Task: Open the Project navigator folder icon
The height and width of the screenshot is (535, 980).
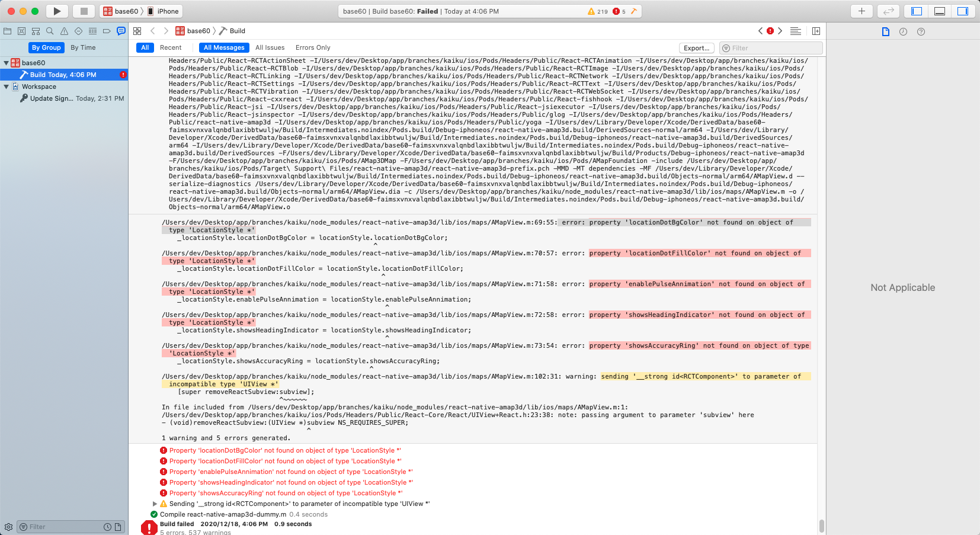Action: coord(8,31)
